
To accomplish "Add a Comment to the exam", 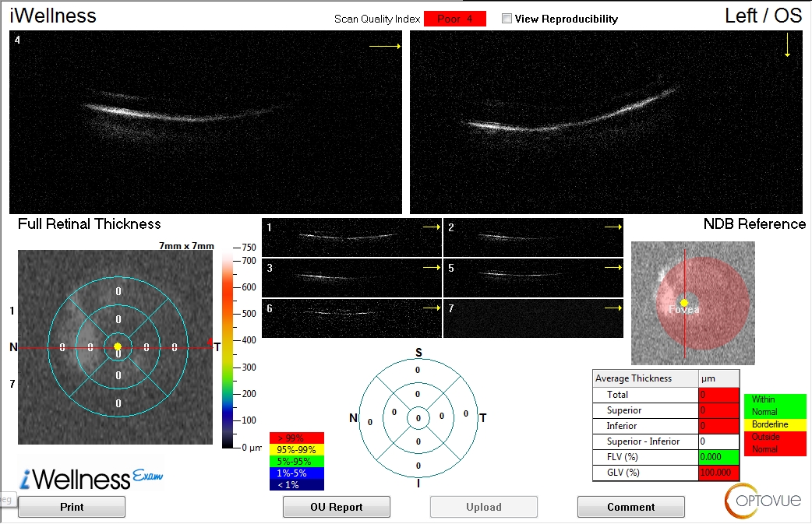I will pos(630,507).
